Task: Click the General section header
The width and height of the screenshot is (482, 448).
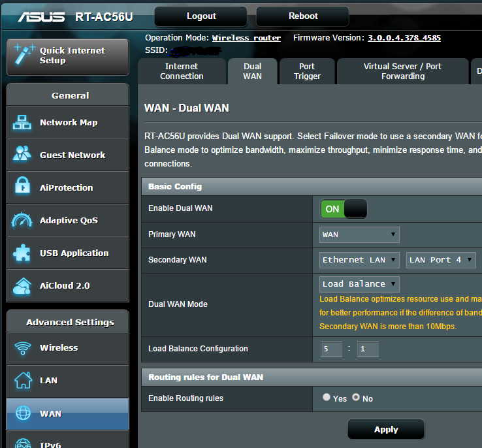Action: pos(68,95)
